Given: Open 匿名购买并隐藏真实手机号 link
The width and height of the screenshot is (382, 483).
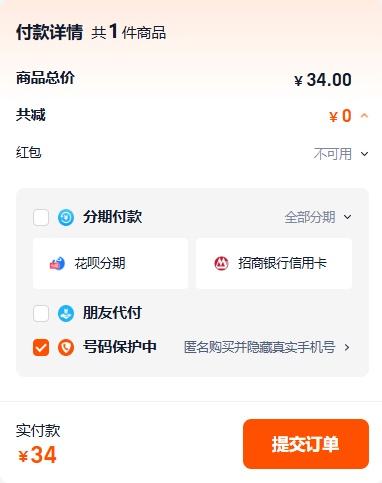Looking at the screenshot, I should click(259, 347).
